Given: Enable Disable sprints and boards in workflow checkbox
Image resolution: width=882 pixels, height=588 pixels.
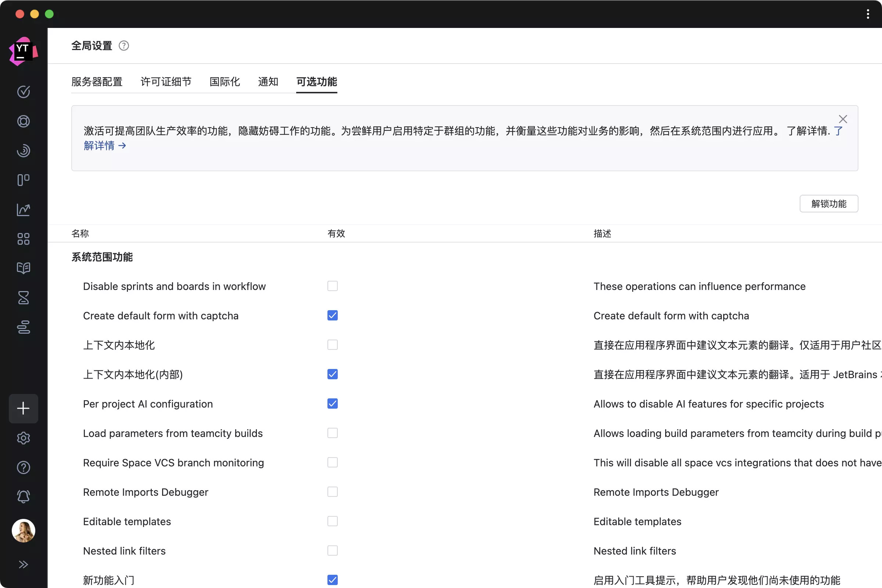Looking at the screenshot, I should 332,286.
